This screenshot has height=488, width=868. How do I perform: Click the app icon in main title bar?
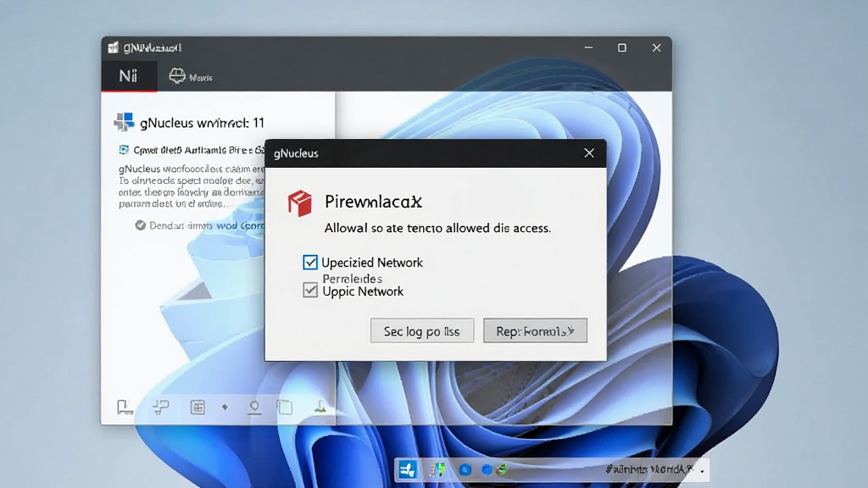pos(113,47)
